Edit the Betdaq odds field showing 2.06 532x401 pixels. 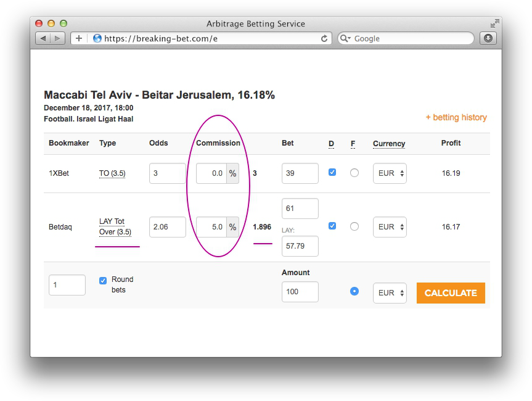point(167,227)
